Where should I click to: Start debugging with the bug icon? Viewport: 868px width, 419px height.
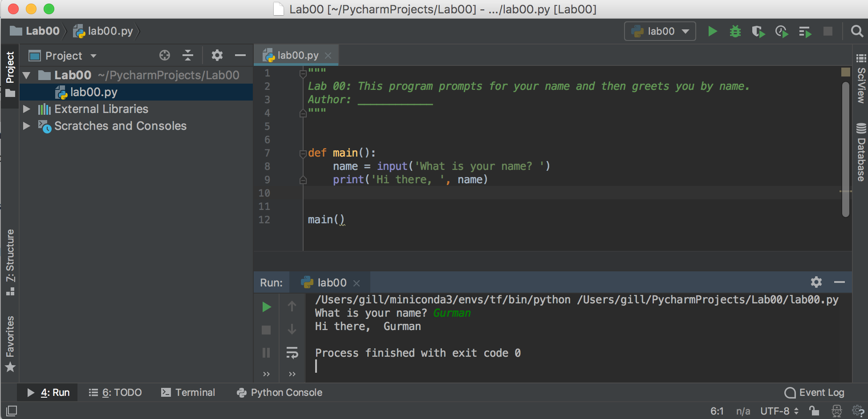735,31
